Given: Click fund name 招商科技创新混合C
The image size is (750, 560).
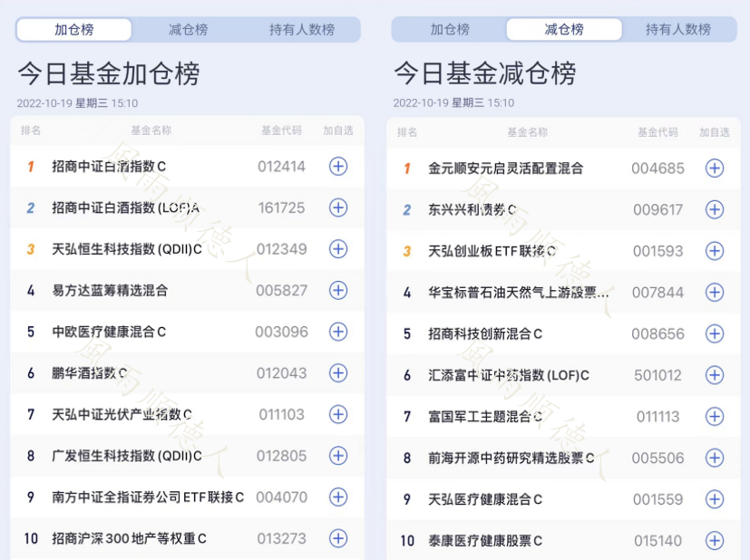Looking at the screenshot, I should point(485,333).
